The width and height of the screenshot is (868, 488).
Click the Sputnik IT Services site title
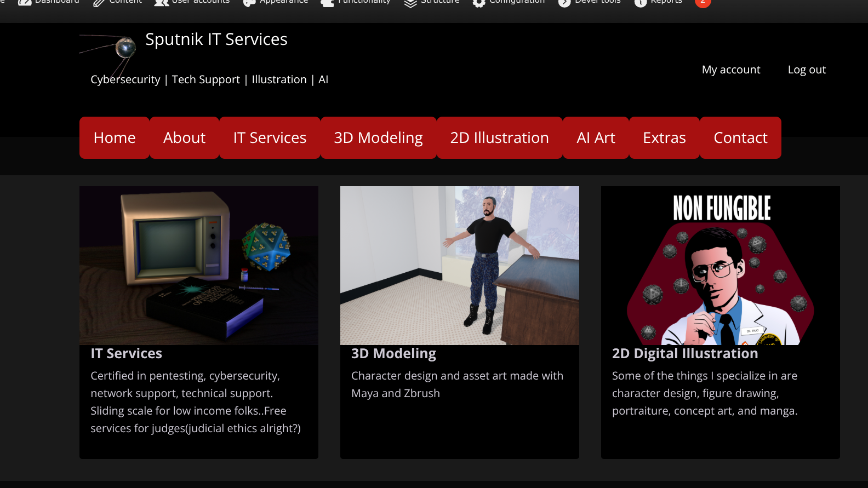point(216,39)
